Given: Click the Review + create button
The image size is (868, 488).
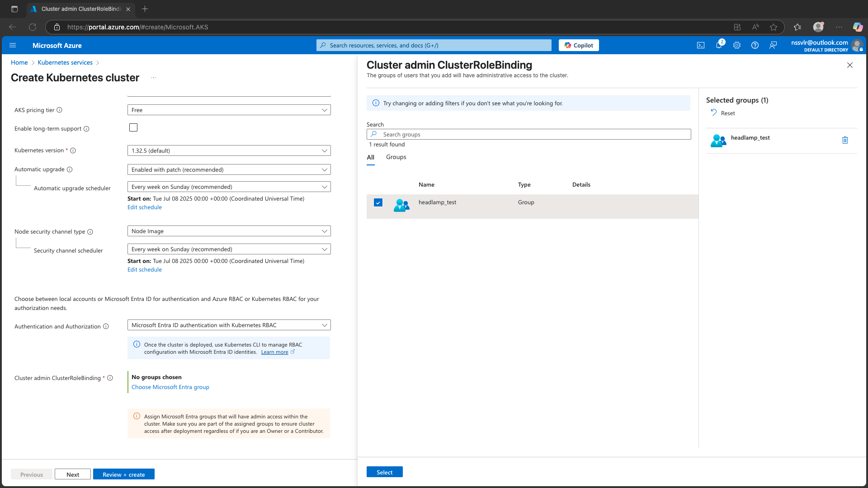Looking at the screenshot, I should (x=123, y=474).
